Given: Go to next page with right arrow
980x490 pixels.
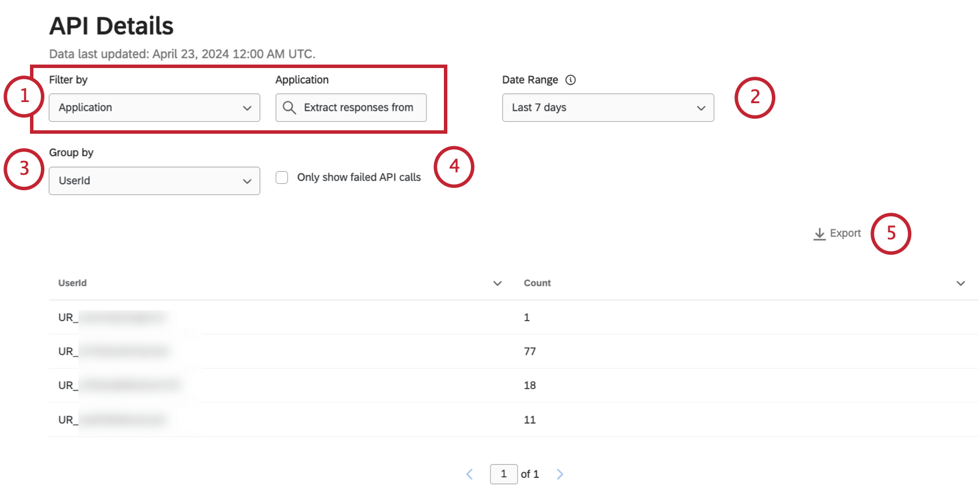Looking at the screenshot, I should pyautogui.click(x=560, y=474).
